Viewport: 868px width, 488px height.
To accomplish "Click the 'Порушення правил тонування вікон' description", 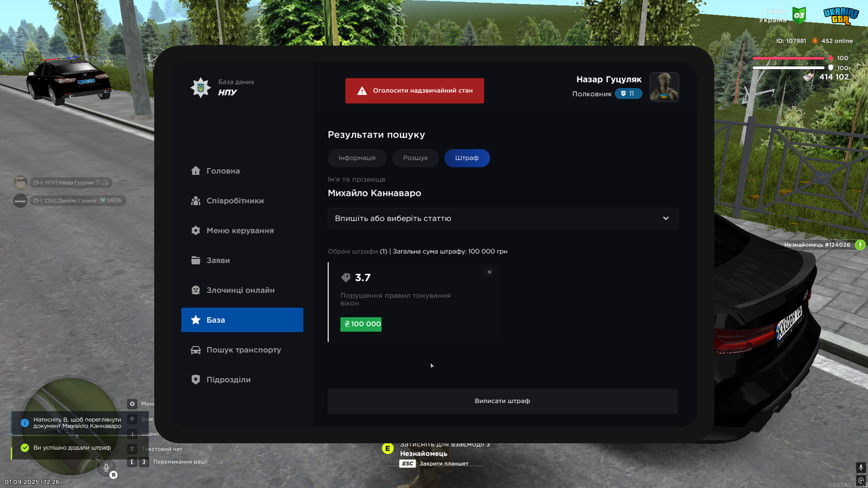I will pos(395,300).
